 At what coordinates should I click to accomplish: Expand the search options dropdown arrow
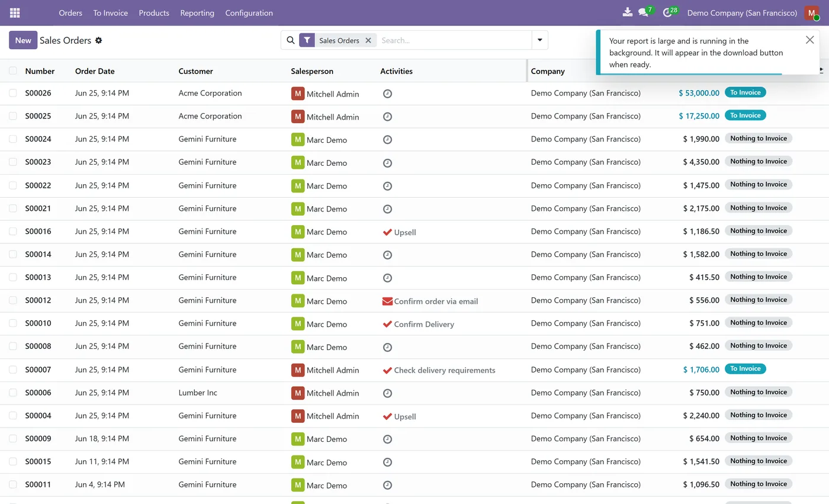pyautogui.click(x=539, y=40)
